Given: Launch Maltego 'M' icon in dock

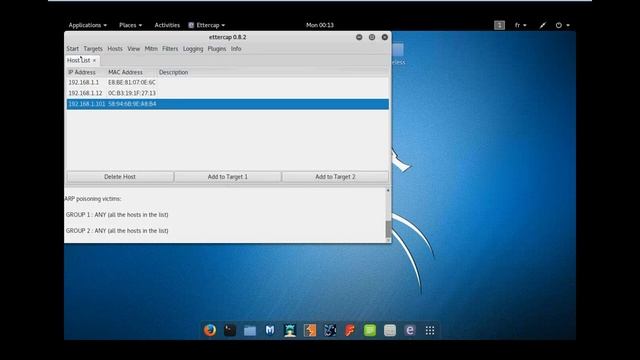Looking at the screenshot, I should pyautogui.click(x=270, y=330).
